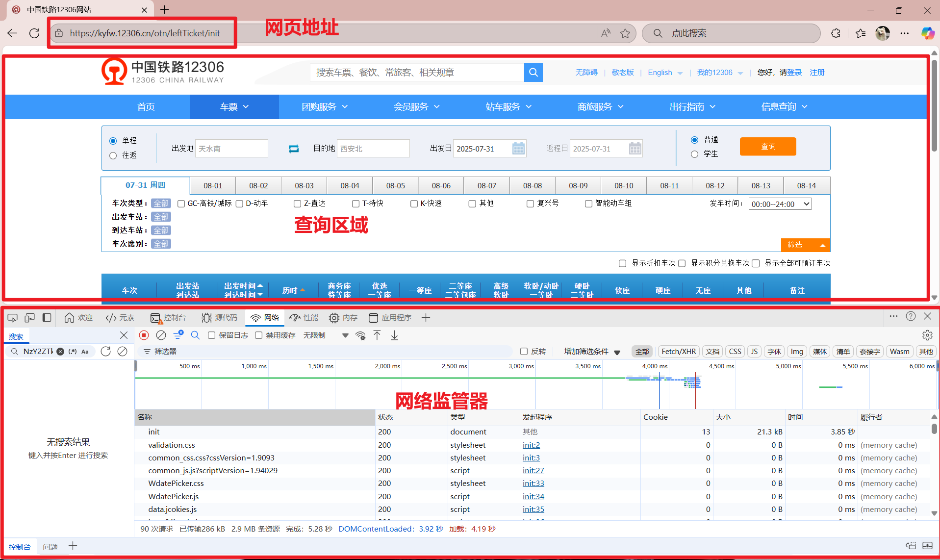This screenshot has height=560, width=940.
Task: Select the 往返 round-trip radio button
Action: point(113,156)
